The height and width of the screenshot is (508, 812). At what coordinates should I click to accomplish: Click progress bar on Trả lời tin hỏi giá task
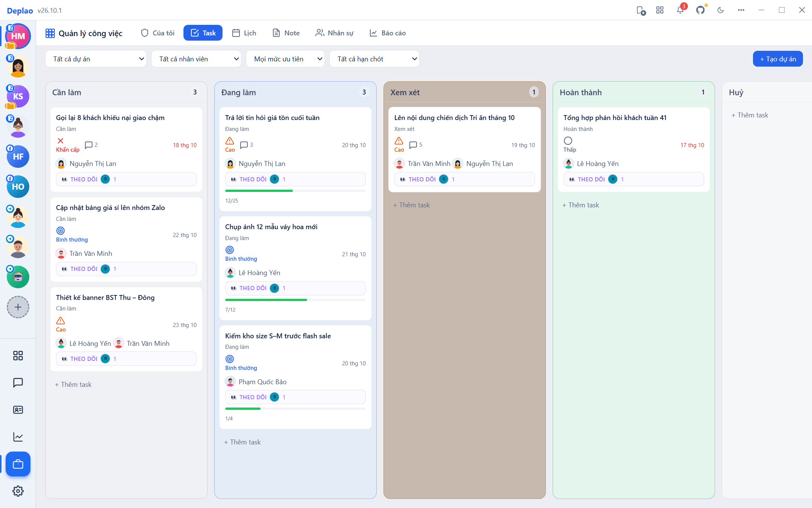pos(295,191)
